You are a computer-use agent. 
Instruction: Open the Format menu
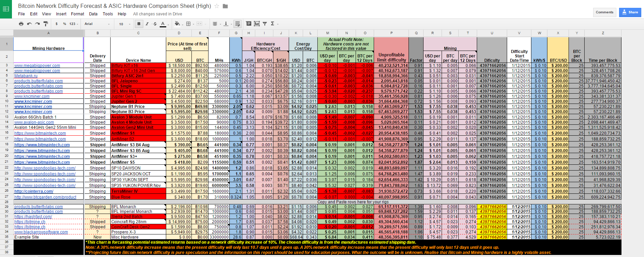tap(77, 14)
